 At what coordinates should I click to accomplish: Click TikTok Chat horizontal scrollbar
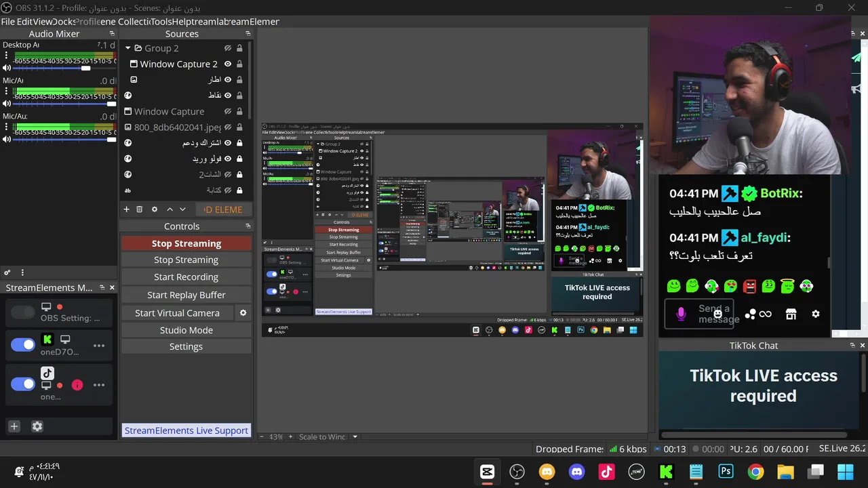[x=753, y=435]
